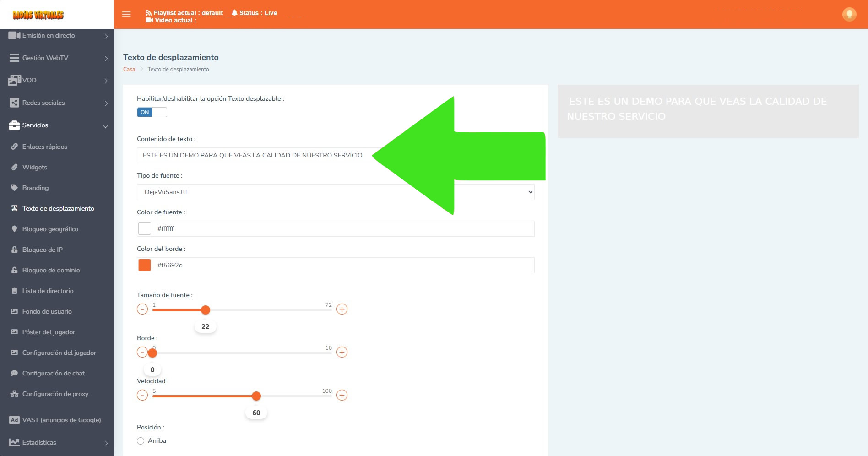
Task: Collapse the Servicios sidebar section
Action: (x=57, y=125)
